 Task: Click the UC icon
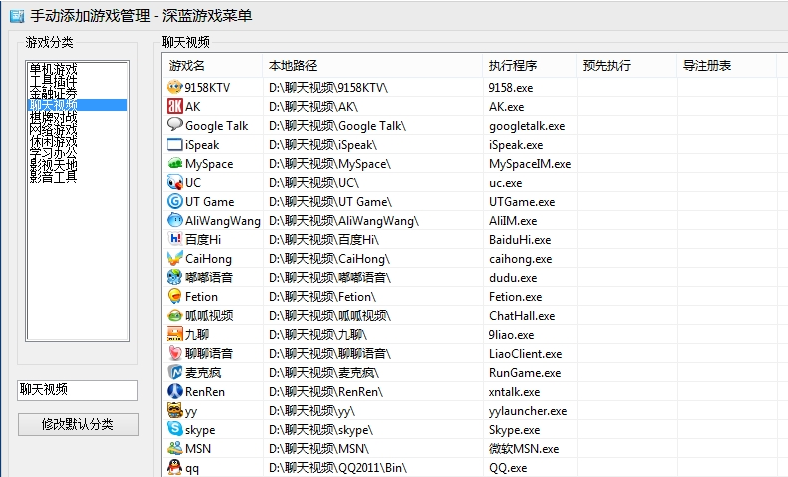coord(174,182)
